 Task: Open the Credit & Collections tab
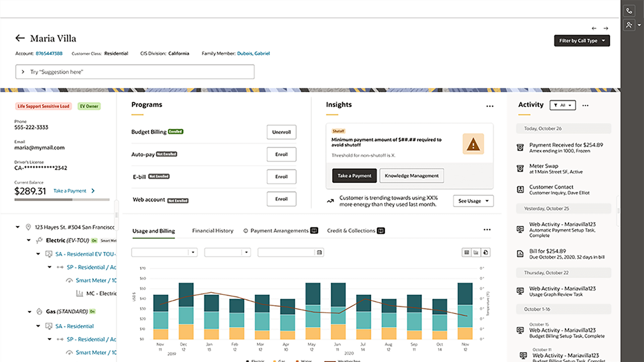pyautogui.click(x=351, y=231)
